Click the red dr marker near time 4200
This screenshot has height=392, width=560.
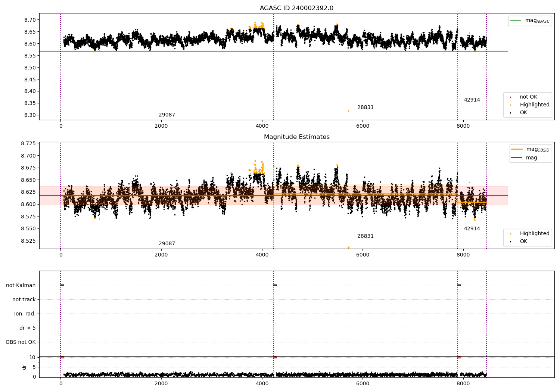point(275,358)
